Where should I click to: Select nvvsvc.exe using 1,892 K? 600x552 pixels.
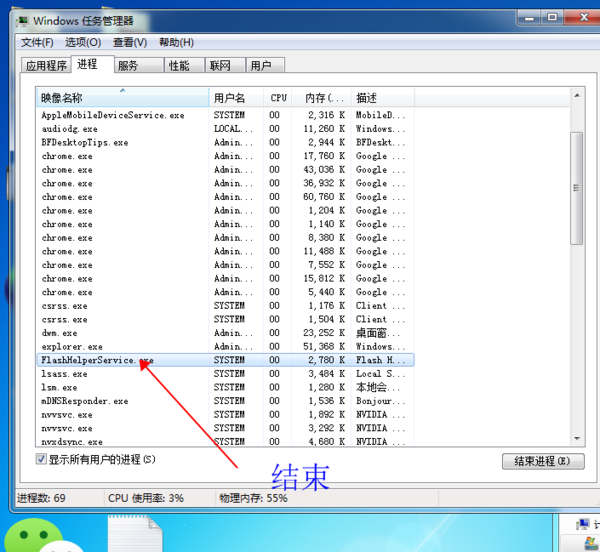(x=225, y=414)
